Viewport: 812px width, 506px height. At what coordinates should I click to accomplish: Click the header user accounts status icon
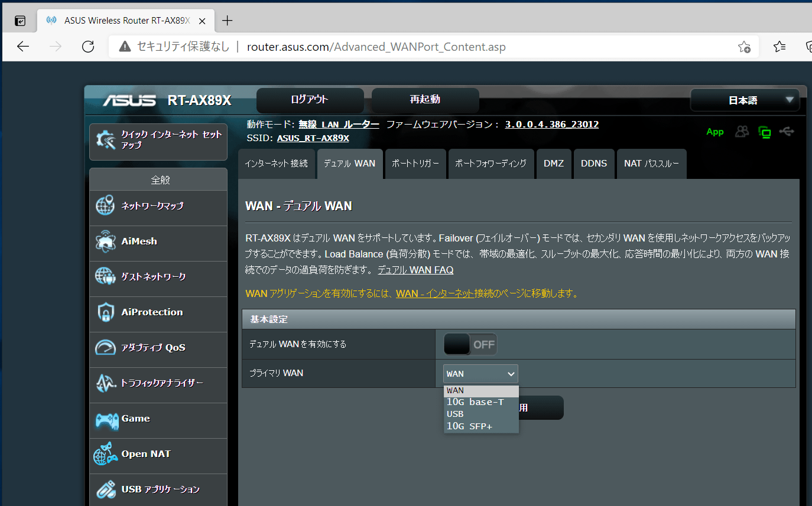(742, 132)
